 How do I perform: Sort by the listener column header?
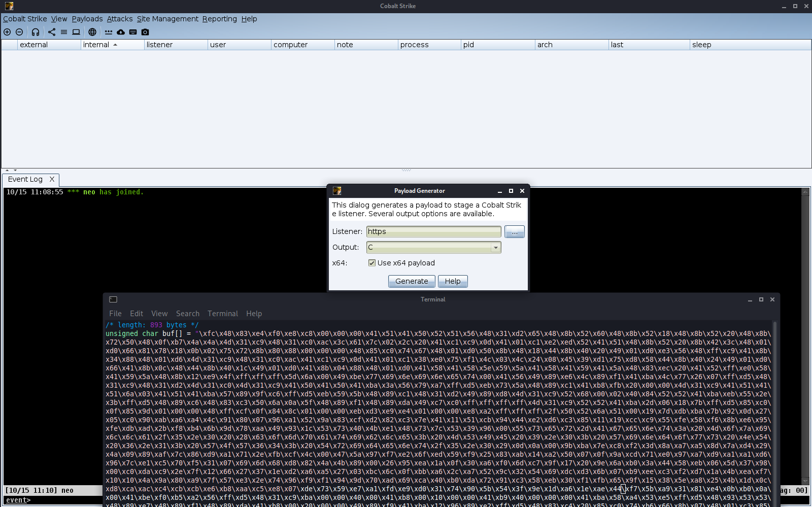tap(176, 45)
